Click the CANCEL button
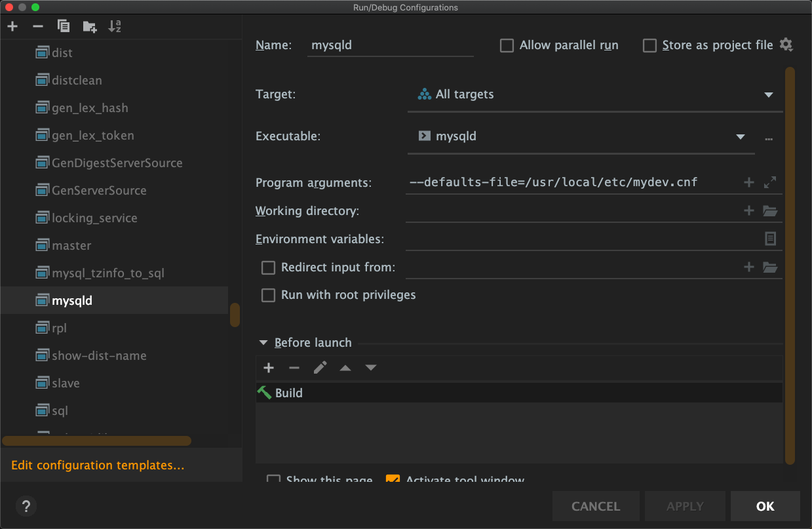Image resolution: width=812 pixels, height=529 pixels. click(x=596, y=506)
